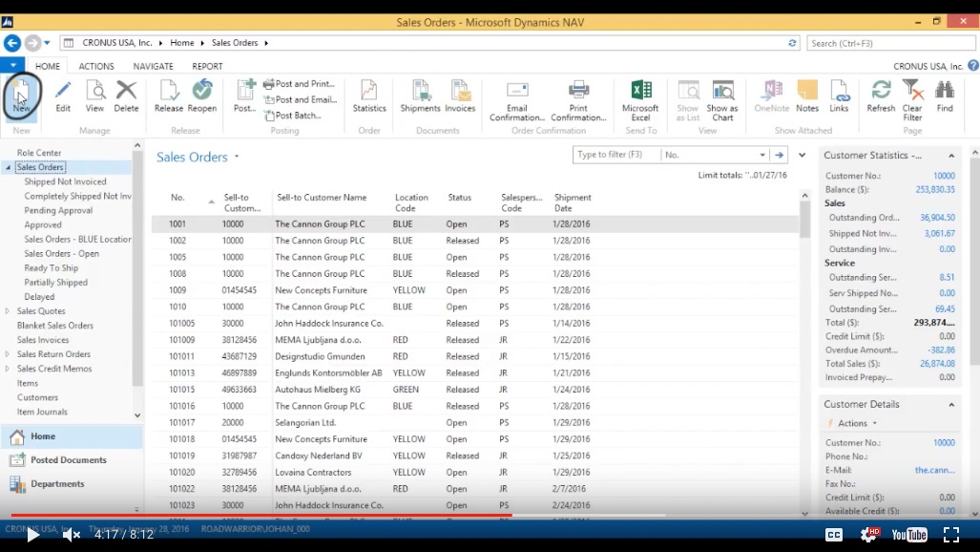This screenshot has height=552, width=980.
Task: Collapse Customer Statistics FactBox
Action: tap(951, 156)
